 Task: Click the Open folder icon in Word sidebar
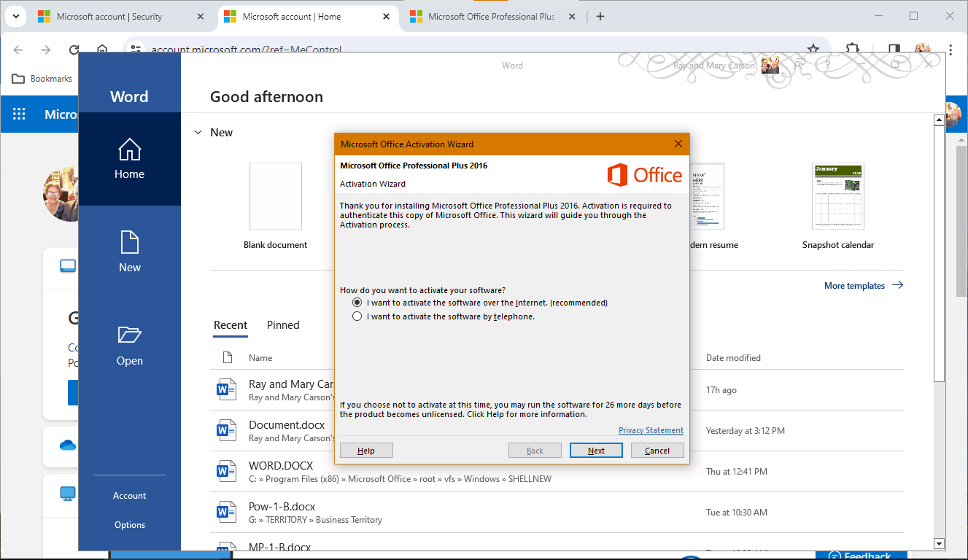[129, 335]
